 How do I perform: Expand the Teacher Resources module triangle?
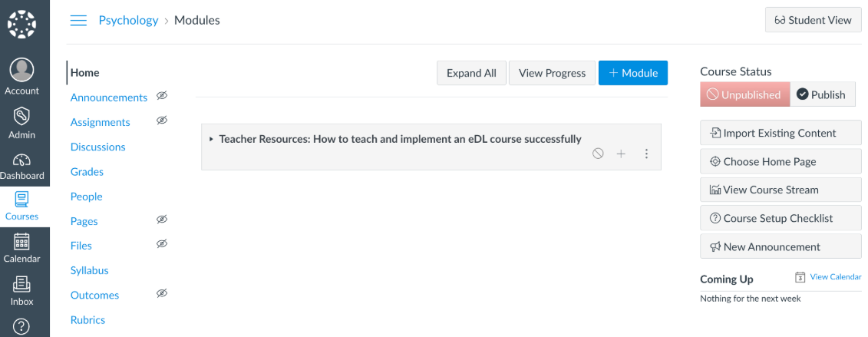click(211, 139)
